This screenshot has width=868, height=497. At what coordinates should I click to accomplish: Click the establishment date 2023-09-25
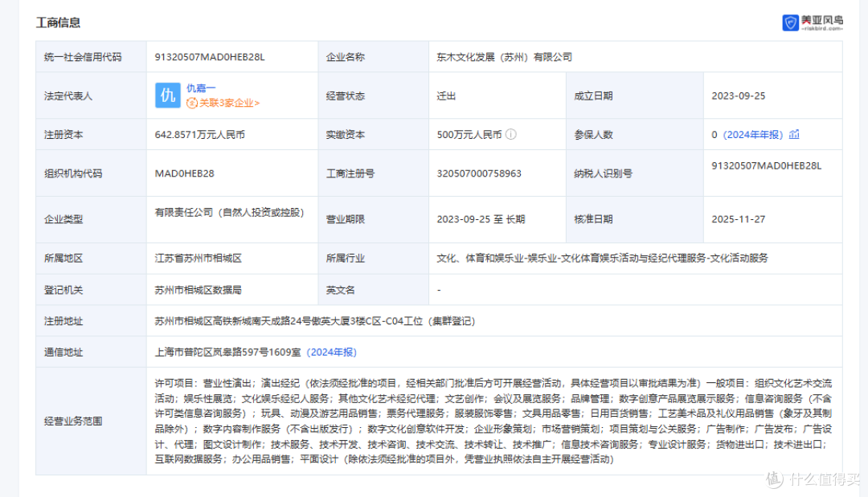(739, 96)
